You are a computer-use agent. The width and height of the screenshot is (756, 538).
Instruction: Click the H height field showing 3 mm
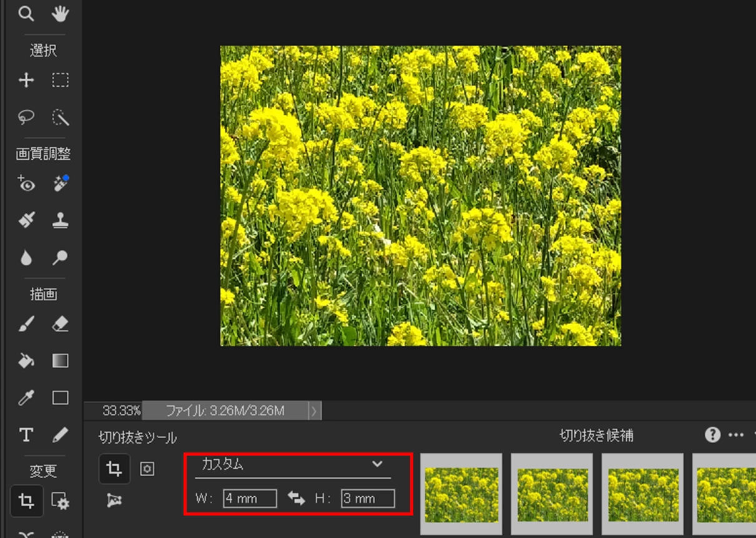368,499
